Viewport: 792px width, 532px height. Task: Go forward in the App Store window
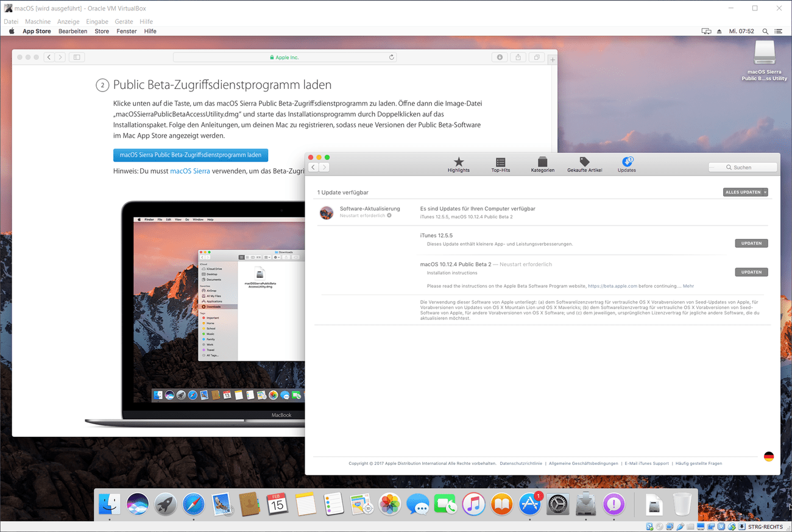coord(324,167)
